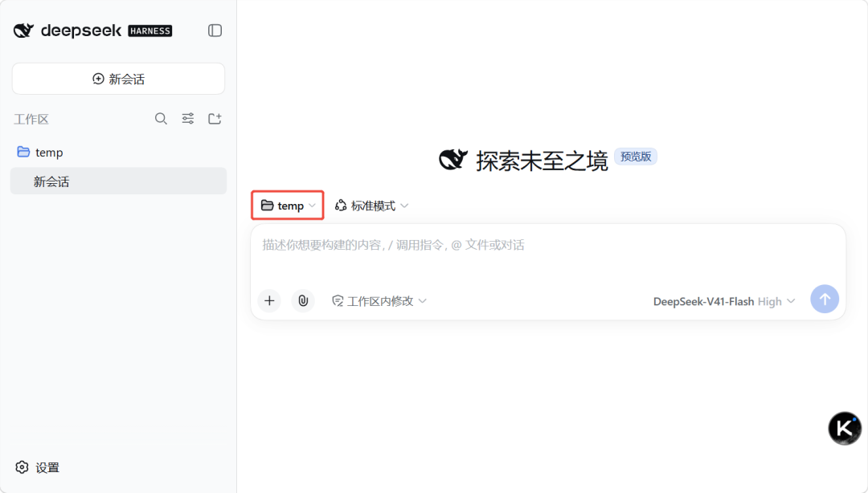Start a new chat with 新会话 button

pyautogui.click(x=118, y=79)
